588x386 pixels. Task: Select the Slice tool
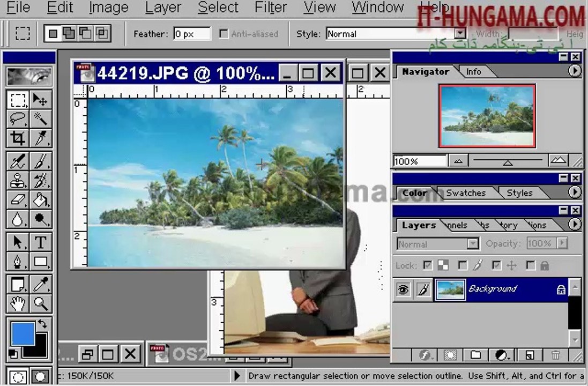pyautogui.click(x=41, y=138)
